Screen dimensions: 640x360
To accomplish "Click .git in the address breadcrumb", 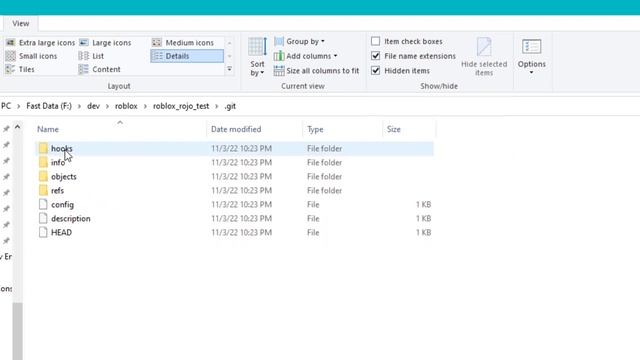I will click(230, 106).
